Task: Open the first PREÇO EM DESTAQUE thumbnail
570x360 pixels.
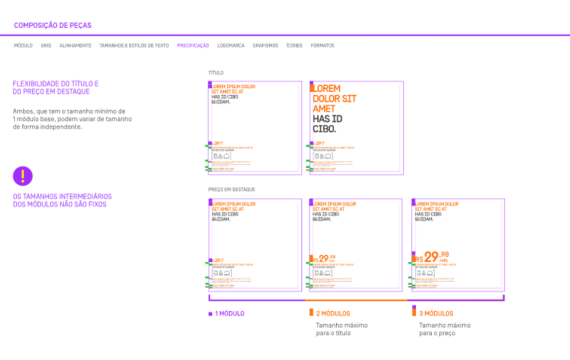Action: [x=255, y=245]
